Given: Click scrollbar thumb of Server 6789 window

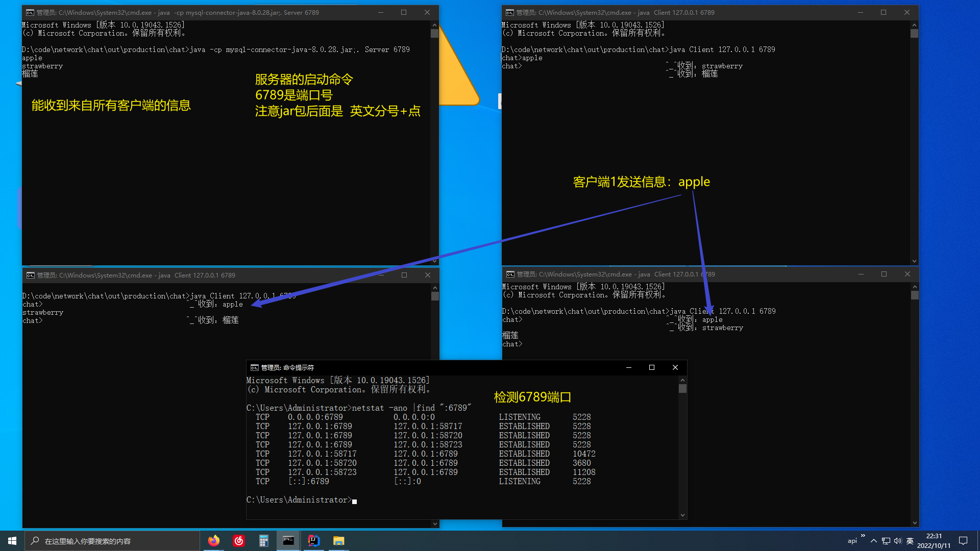Looking at the screenshot, I should pyautogui.click(x=434, y=34).
